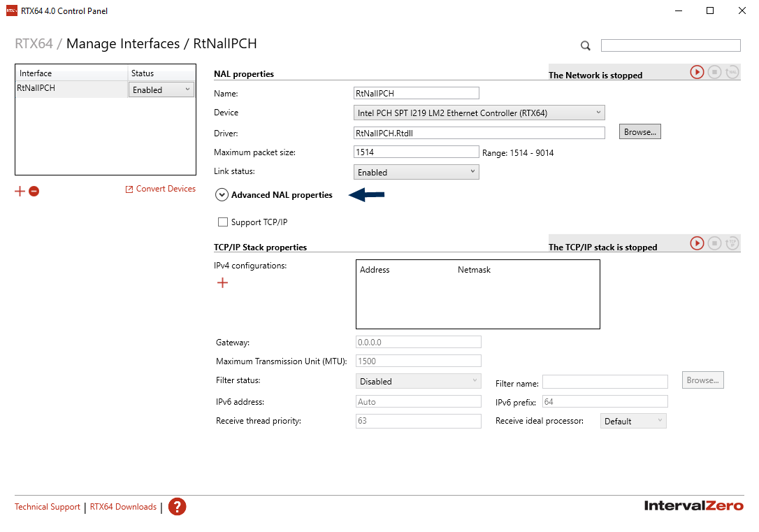This screenshot has width=759, height=532.
Task: Open the Filter status dropdown
Action: click(418, 381)
